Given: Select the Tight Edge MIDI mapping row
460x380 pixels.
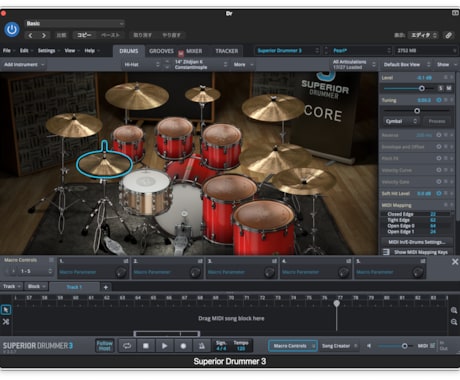Looking at the screenshot, I should coord(415,220).
